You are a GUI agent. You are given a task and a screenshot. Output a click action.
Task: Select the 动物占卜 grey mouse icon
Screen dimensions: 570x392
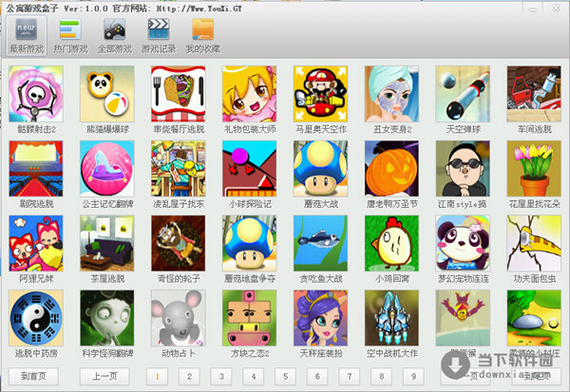tap(179, 318)
